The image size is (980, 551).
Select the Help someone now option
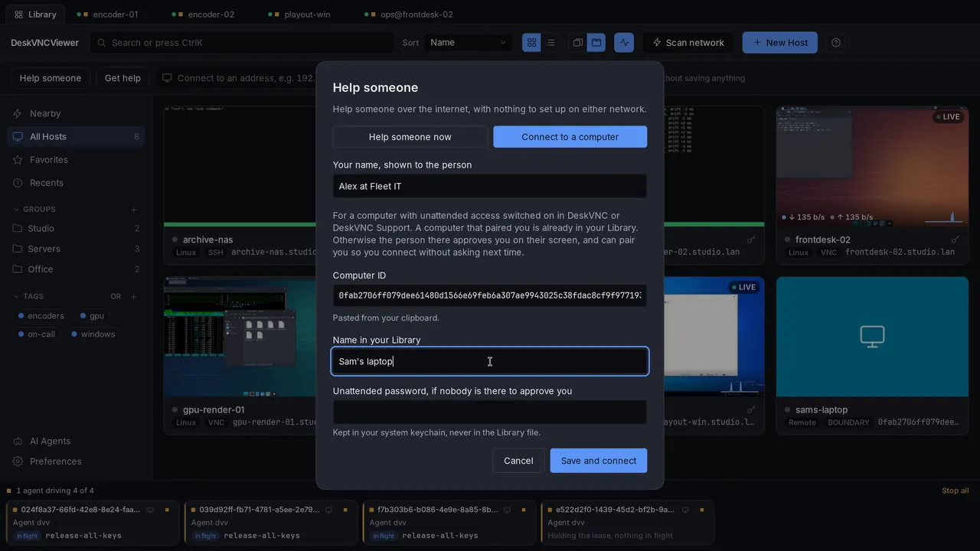(x=410, y=137)
